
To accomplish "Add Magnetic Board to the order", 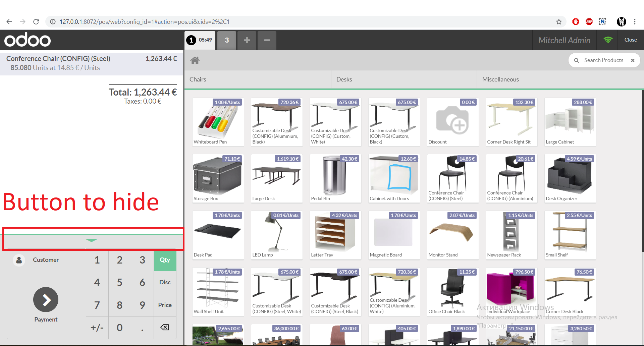I will tap(394, 235).
